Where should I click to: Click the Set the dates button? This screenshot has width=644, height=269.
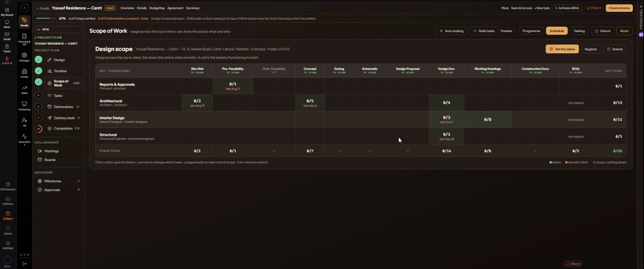(562, 49)
